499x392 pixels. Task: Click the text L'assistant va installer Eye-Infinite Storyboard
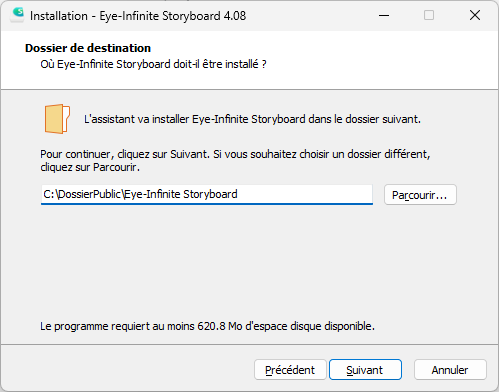tap(195, 119)
